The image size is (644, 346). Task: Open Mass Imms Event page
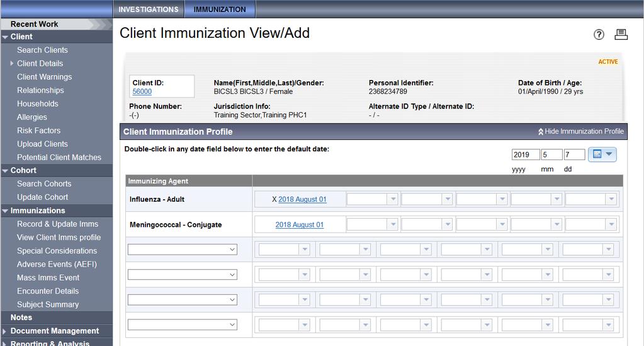[48, 278]
